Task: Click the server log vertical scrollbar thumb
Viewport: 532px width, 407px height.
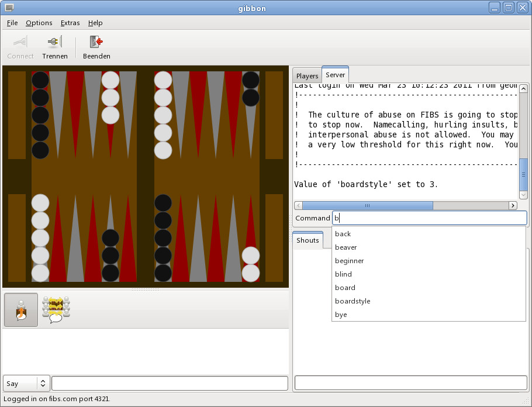Action: (523, 174)
